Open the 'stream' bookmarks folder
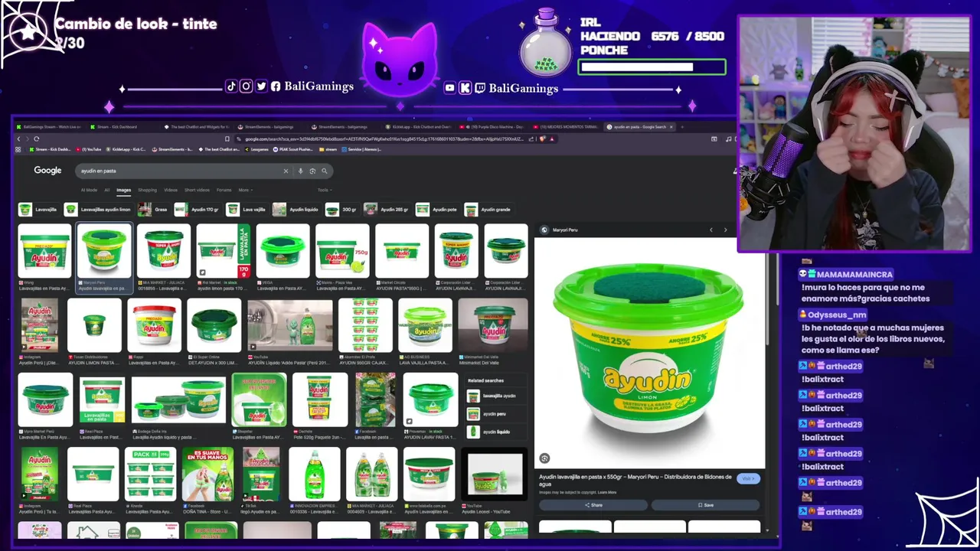The height and width of the screenshot is (551, 980). click(328, 149)
